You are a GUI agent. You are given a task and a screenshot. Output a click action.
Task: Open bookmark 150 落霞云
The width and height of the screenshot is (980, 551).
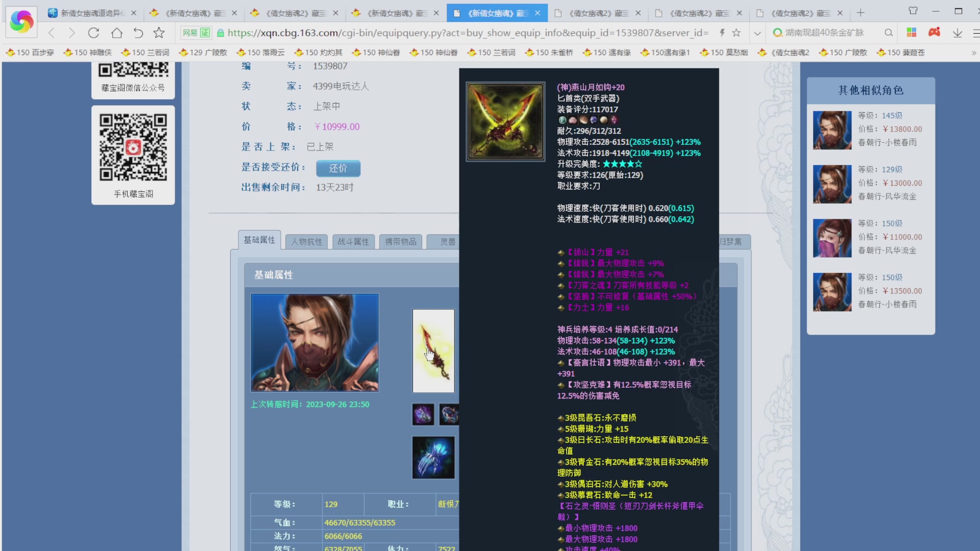click(x=260, y=53)
